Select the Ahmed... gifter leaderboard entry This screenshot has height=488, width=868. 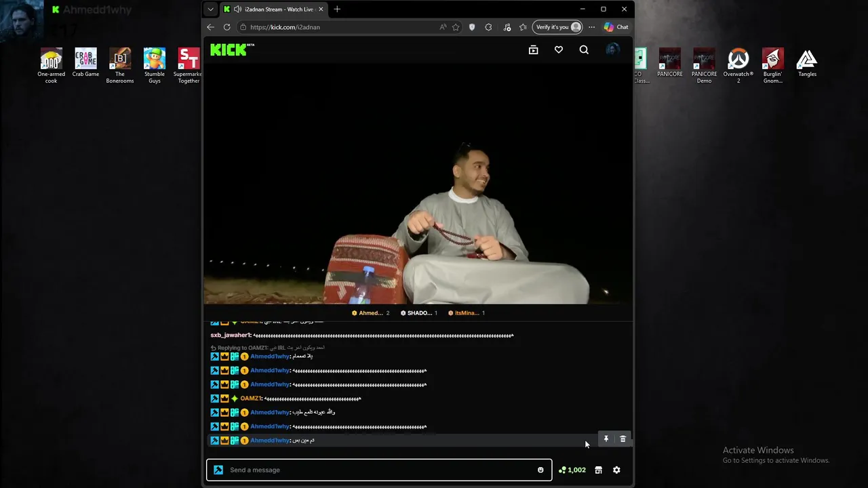370,313
